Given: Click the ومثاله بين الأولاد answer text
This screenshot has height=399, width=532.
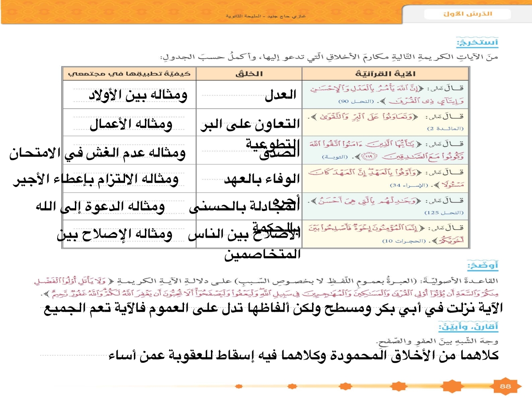Looking at the screenshot, I should (x=137, y=95).
